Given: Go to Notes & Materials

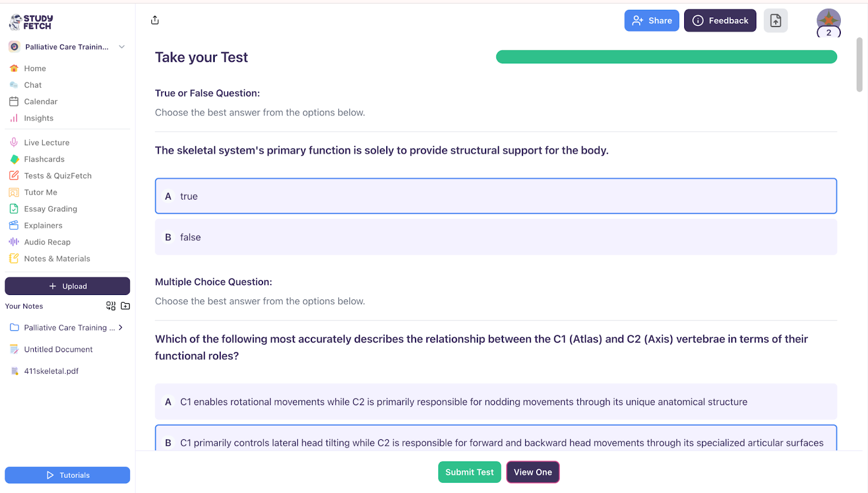Looking at the screenshot, I should pyautogui.click(x=57, y=259).
